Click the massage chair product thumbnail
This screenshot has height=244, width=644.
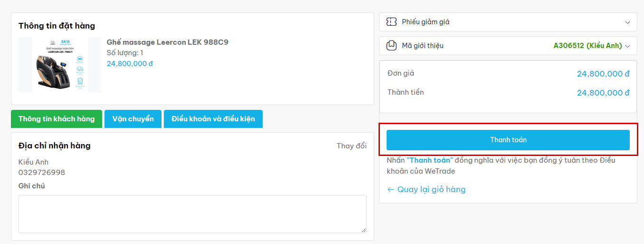click(x=60, y=65)
